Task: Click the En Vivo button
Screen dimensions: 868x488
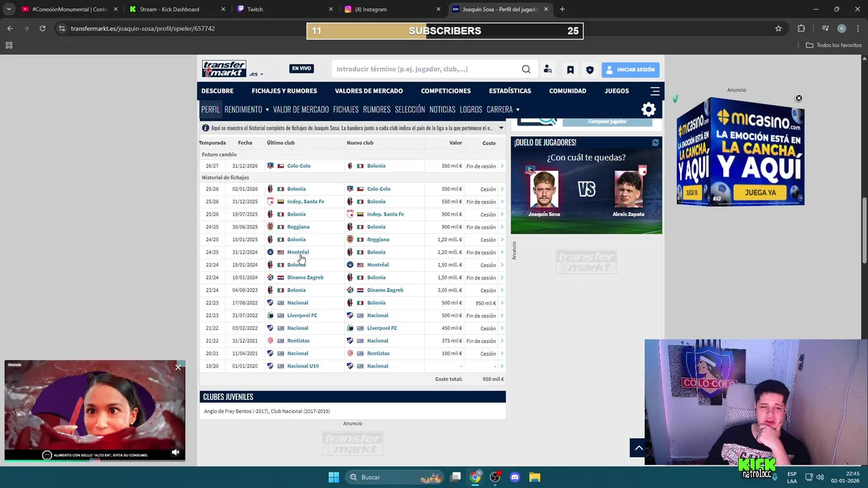Action: 302,68
